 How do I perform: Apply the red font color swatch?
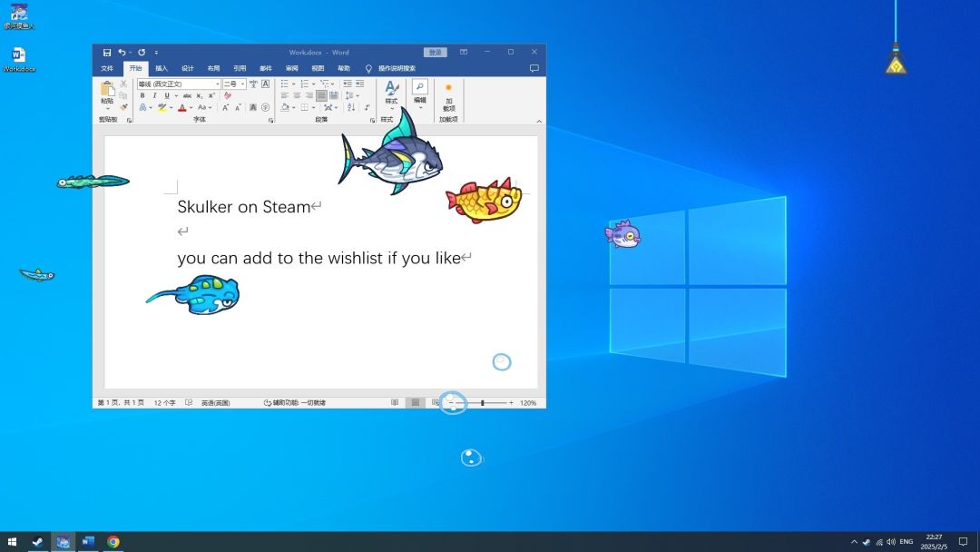[x=181, y=107]
